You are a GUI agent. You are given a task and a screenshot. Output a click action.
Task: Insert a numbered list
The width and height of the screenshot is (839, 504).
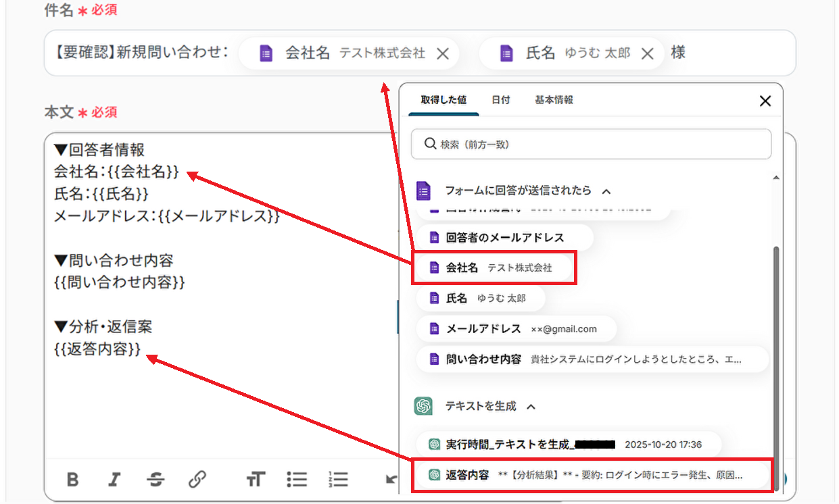pyautogui.click(x=337, y=480)
